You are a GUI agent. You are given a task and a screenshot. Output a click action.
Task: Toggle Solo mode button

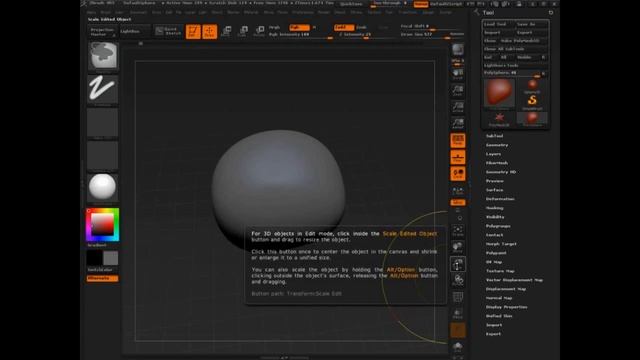[x=458, y=347]
